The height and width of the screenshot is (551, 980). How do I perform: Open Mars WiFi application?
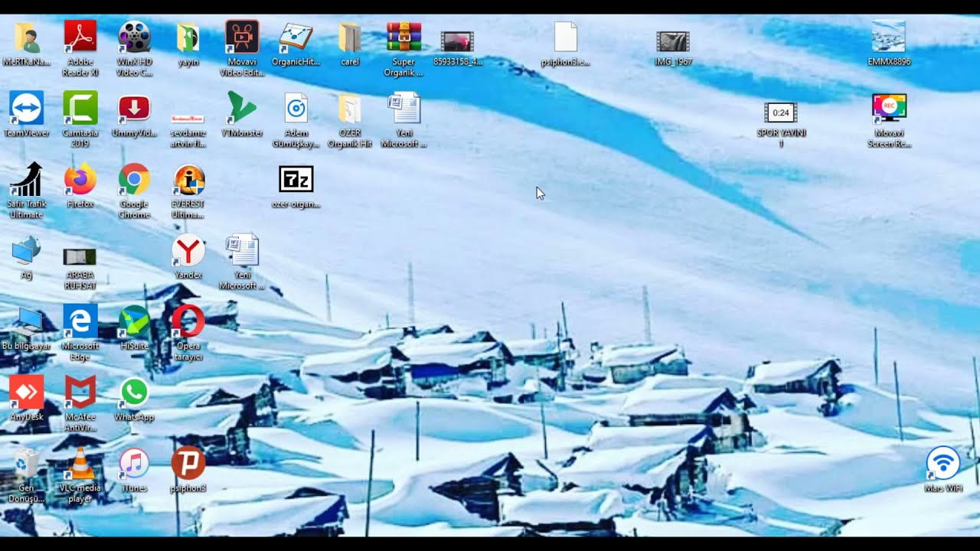(x=943, y=464)
